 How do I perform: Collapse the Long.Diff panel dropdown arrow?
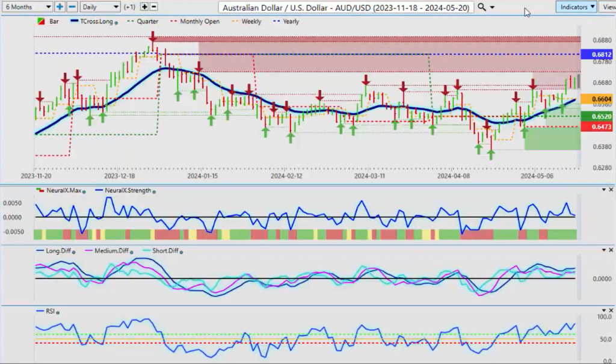pos(603,250)
